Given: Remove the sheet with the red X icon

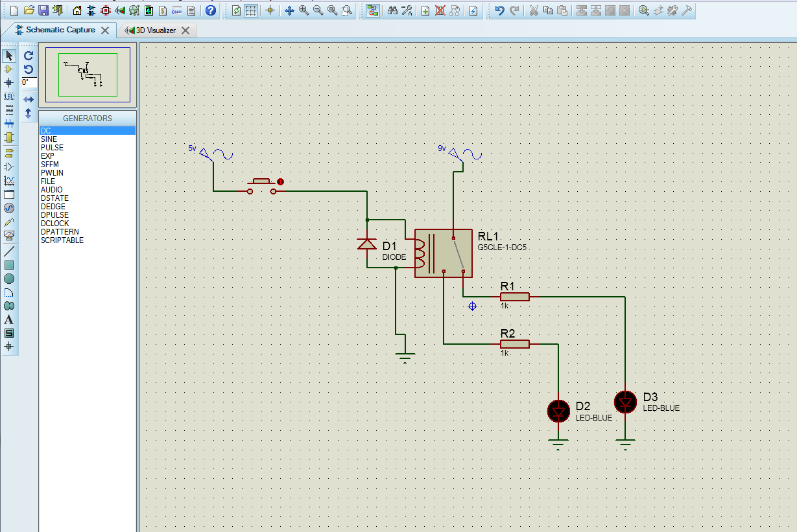Looking at the screenshot, I should [x=440, y=10].
